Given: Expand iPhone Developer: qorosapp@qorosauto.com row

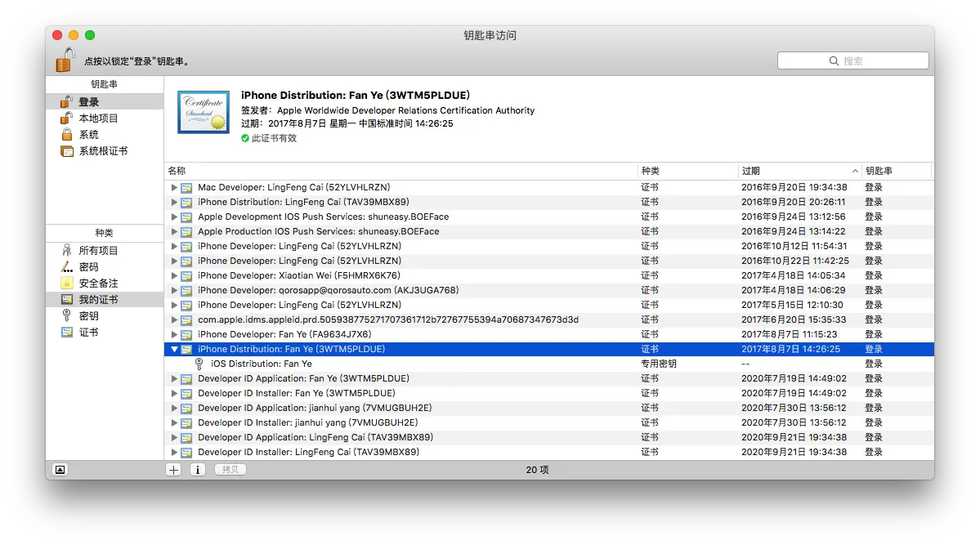Looking at the screenshot, I should pyautogui.click(x=174, y=290).
